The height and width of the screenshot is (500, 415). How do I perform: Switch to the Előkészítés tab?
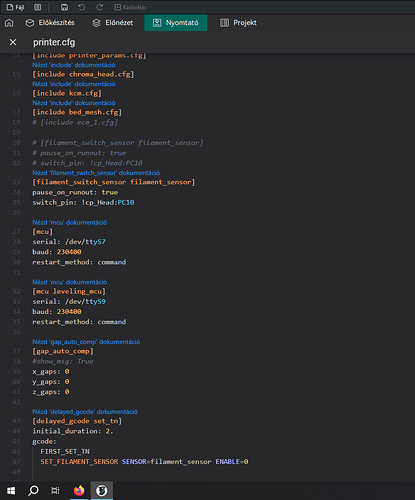pos(50,23)
